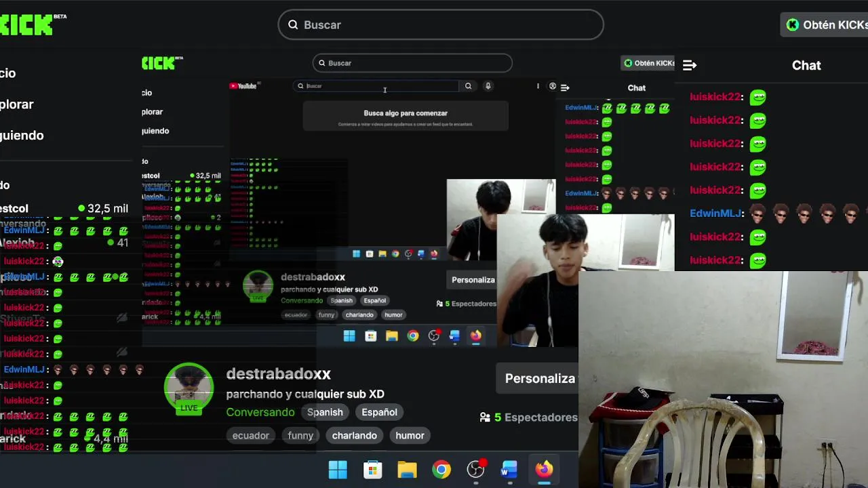Open Google Chrome on the largest taskbar

pos(441,470)
